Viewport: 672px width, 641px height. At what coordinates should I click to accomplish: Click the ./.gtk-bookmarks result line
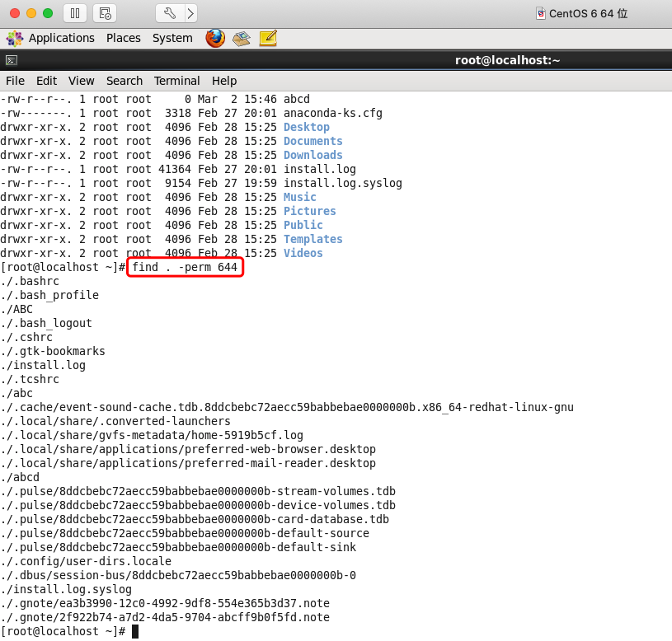[x=52, y=352]
